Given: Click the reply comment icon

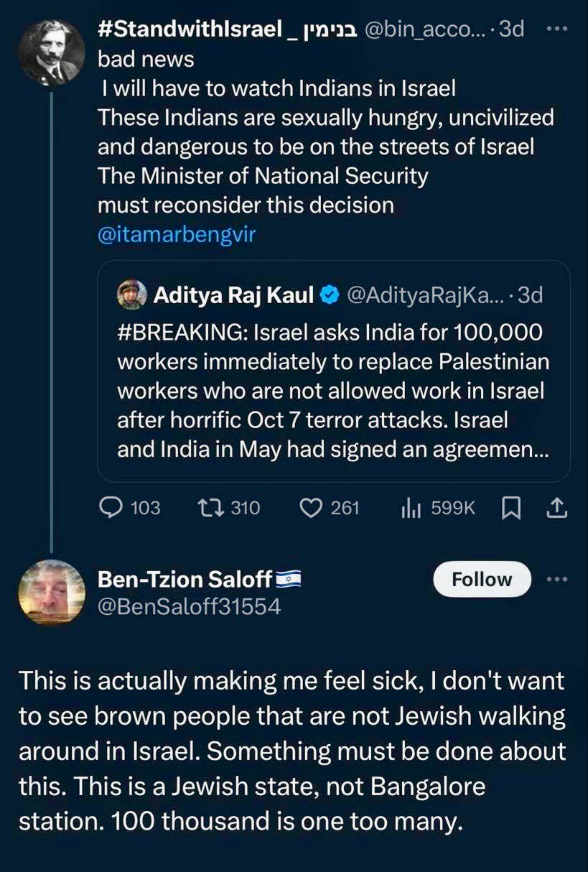Looking at the screenshot, I should coord(111,508).
